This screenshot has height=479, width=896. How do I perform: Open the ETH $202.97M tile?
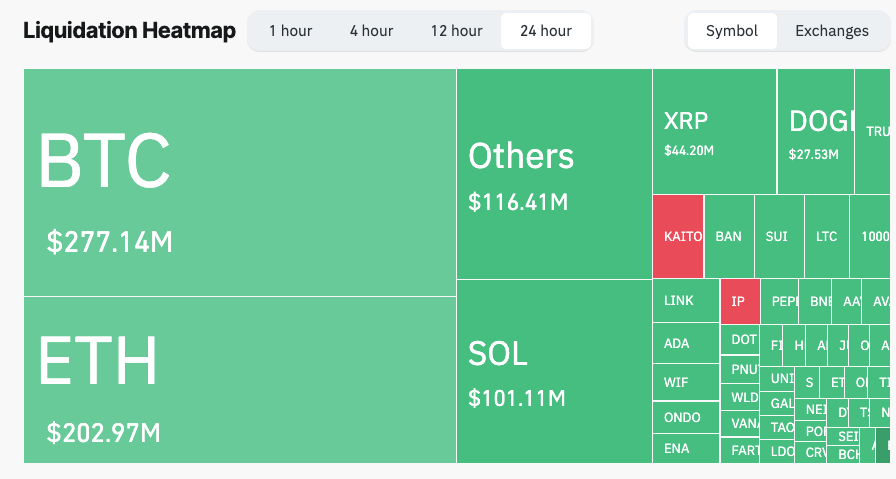(240, 380)
